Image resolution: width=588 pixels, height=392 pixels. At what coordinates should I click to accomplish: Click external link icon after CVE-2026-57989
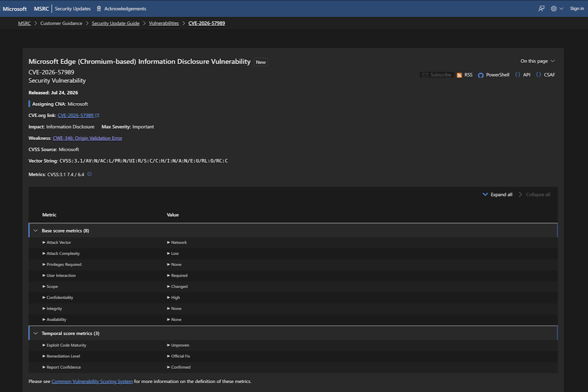point(97,115)
